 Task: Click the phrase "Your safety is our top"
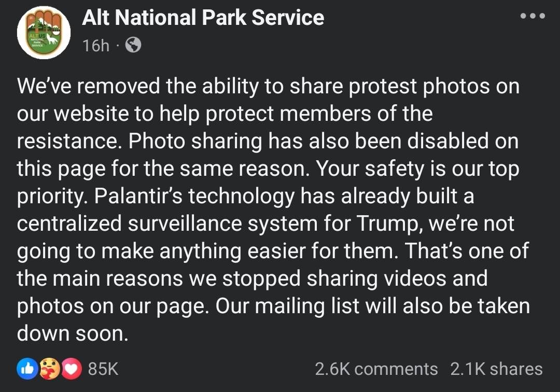[418, 169]
